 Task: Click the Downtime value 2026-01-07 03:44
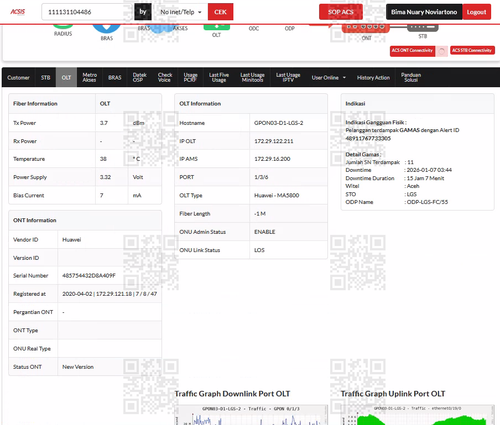pyautogui.click(x=429, y=170)
